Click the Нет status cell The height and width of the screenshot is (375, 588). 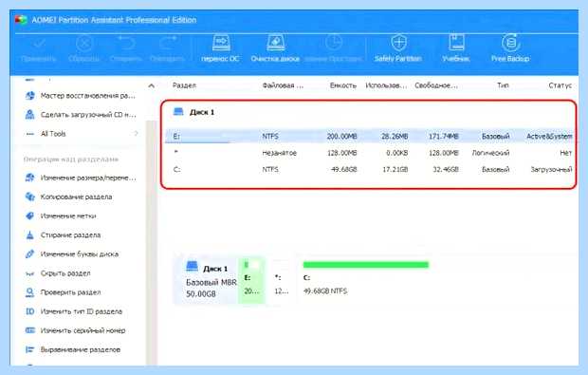565,153
